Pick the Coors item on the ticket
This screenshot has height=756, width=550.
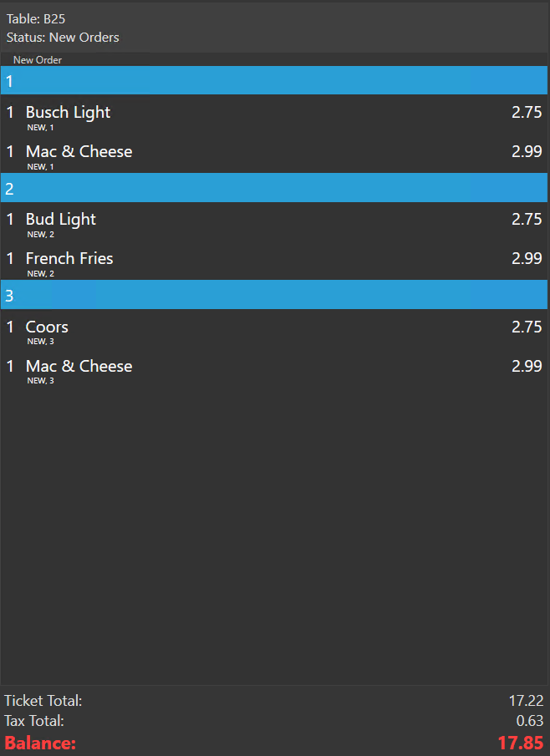47,327
